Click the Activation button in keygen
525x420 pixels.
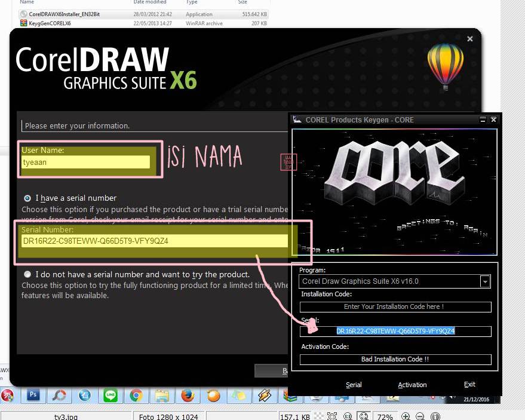(412, 385)
